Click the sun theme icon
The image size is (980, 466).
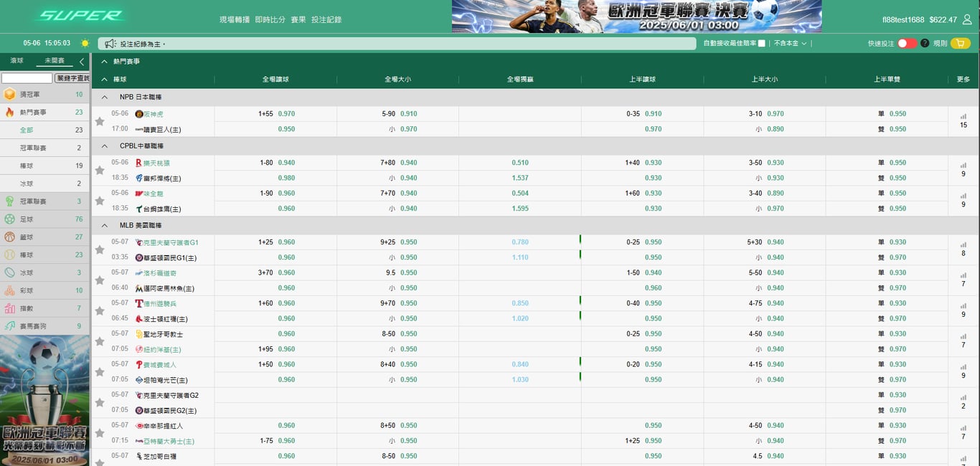point(85,43)
